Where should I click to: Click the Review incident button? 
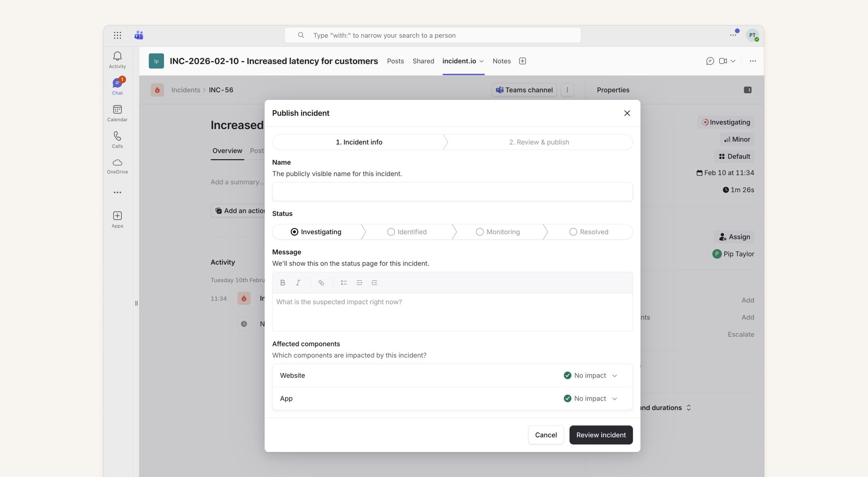(x=601, y=435)
